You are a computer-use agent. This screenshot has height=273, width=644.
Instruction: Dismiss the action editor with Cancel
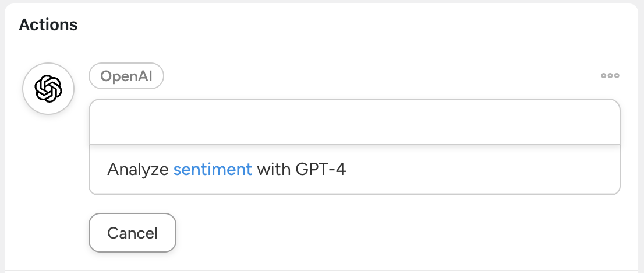(x=132, y=233)
